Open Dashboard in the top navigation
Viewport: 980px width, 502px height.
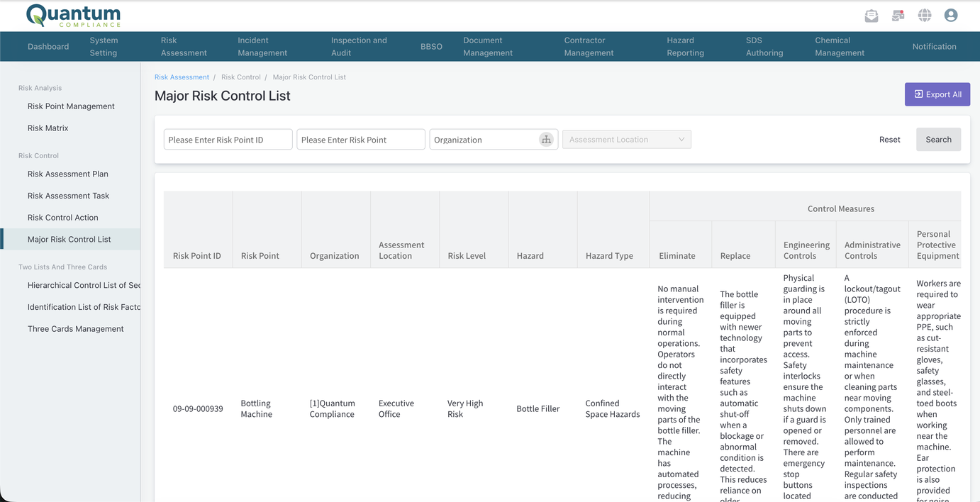(48, 47)
